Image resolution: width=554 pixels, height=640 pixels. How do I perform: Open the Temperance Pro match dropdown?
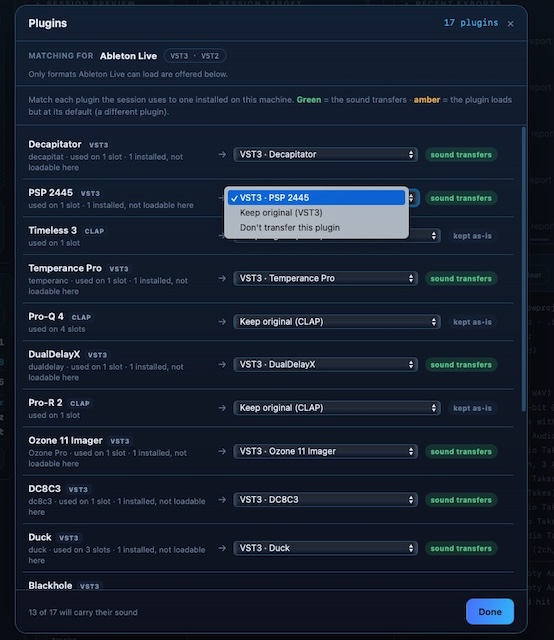(325, 278)
